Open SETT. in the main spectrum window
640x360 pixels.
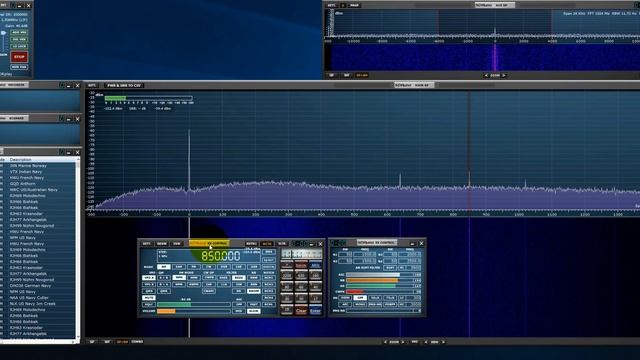click(92, 85)
